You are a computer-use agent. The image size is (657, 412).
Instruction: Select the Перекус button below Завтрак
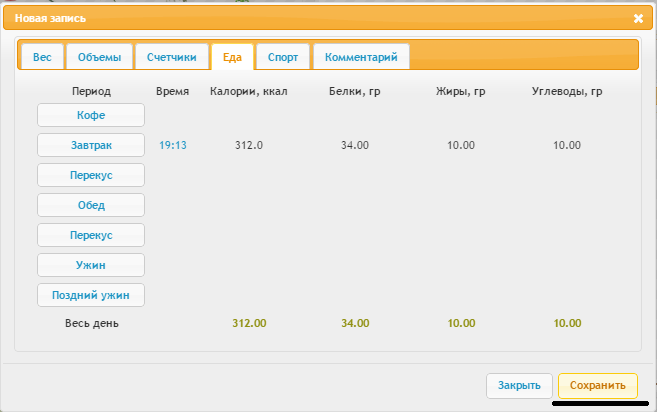point(91,175)
